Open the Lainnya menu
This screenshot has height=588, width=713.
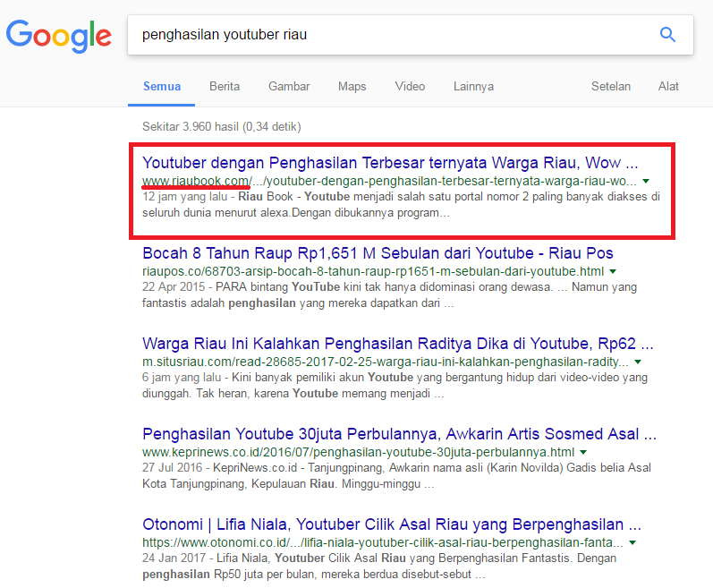coord(473,87)
